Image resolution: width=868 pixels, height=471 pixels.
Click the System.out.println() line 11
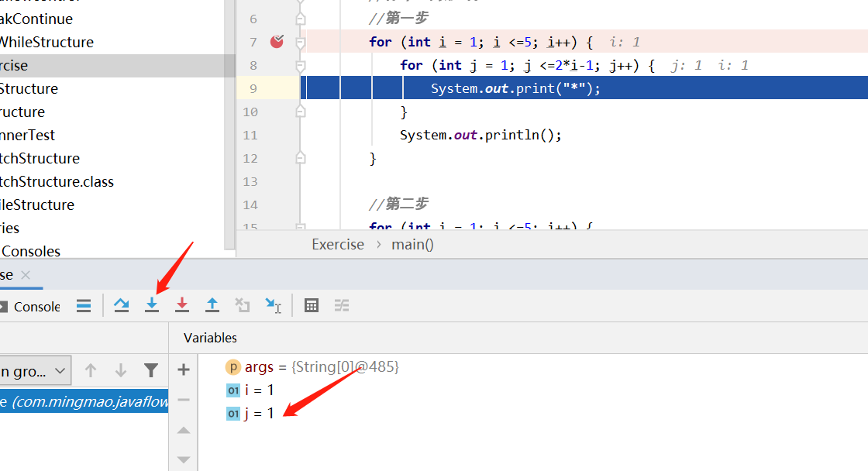(x=480, y=135)
